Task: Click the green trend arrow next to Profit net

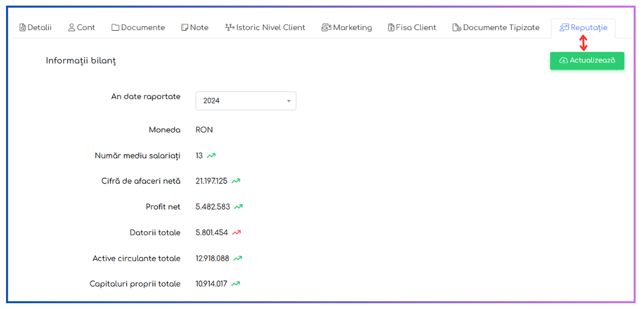Action: (238, 207)
